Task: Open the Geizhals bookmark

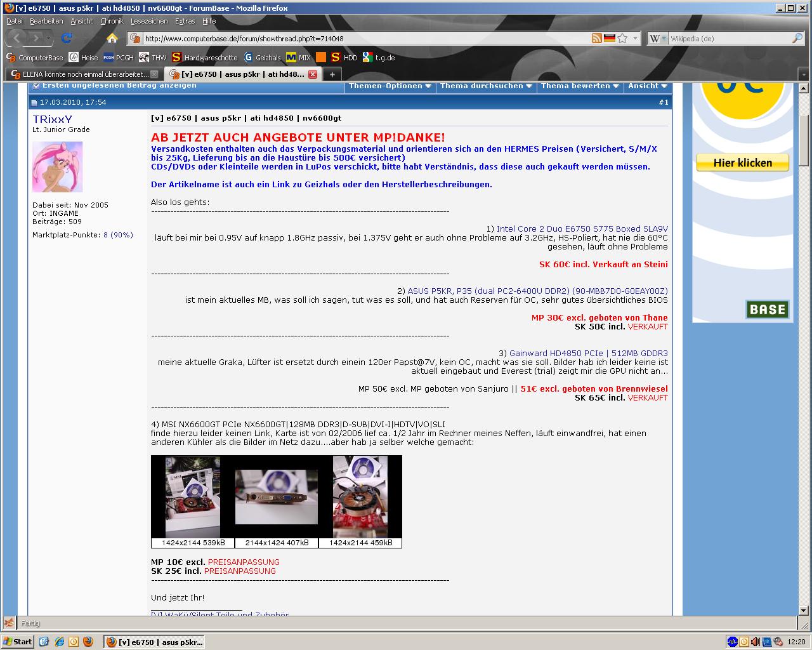Action: click(262, 58)
